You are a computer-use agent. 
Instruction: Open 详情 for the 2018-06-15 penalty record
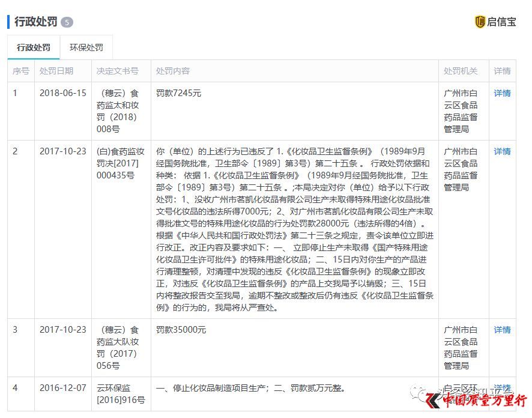[502, 93]
